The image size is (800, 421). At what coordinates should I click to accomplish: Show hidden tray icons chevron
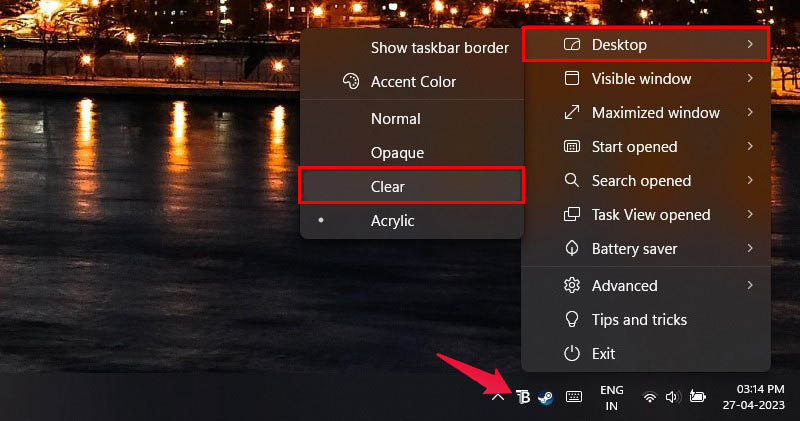(498, 397)
